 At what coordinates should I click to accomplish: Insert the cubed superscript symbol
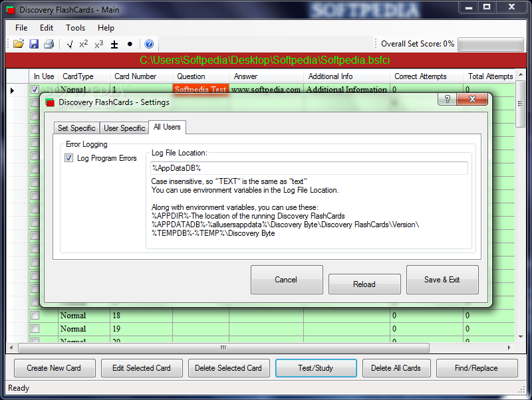[x=98, y=44]
